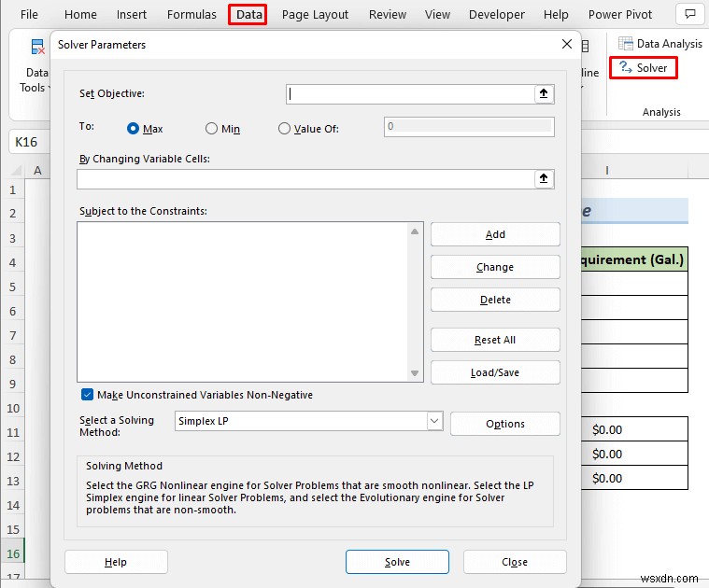
Task: Click the Load/Save button
Action: (495, 372)
